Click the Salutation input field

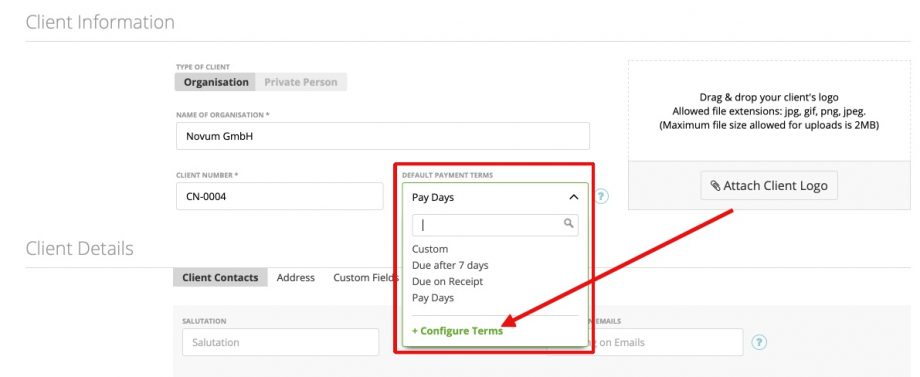click(x=280, y=342)
